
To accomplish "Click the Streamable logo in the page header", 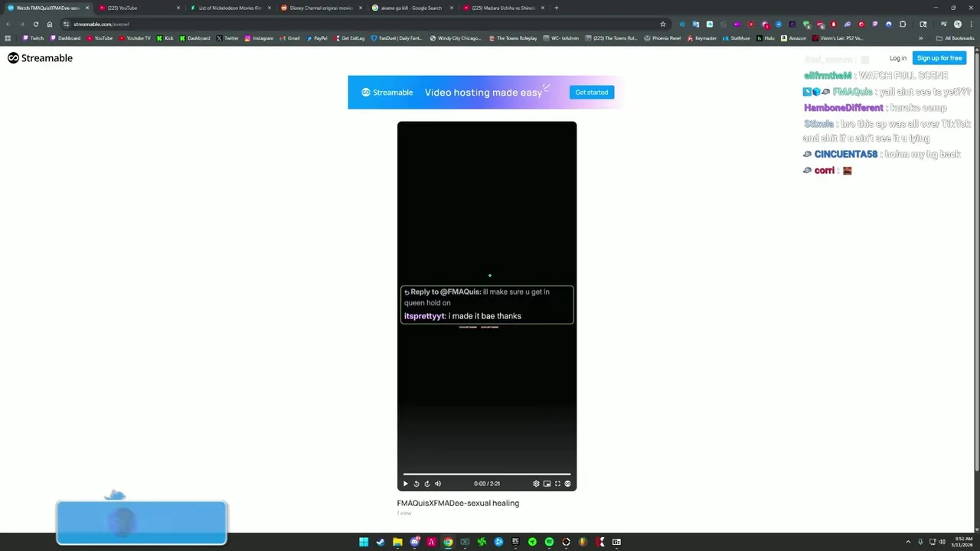I will coord(40,58).
